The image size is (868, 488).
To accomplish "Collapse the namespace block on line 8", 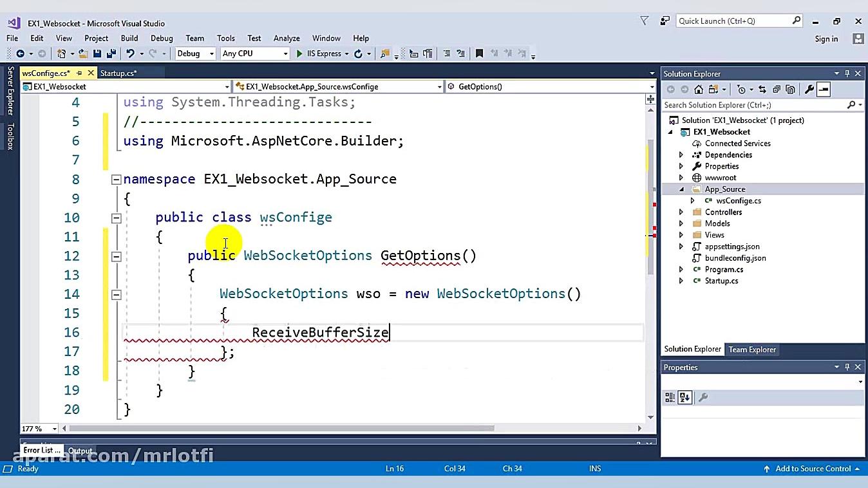I will [x=116, y=180].
